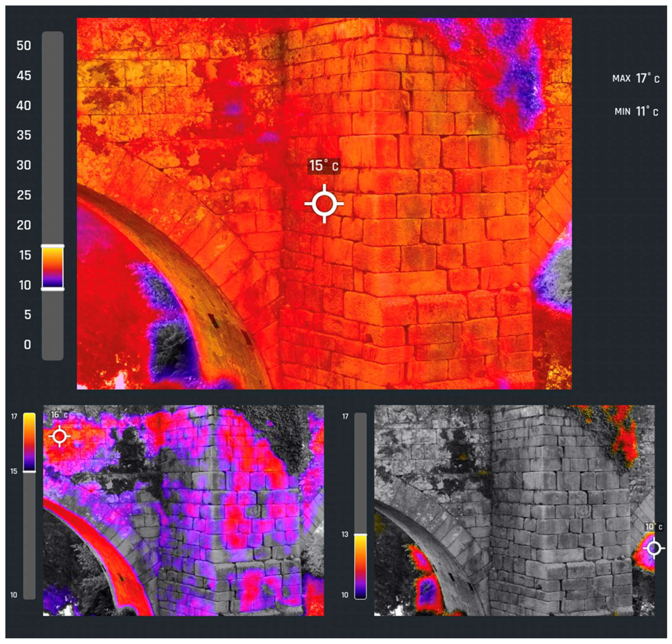Click the upper handle of main temperature scale
672x644 pixels.
52,246
